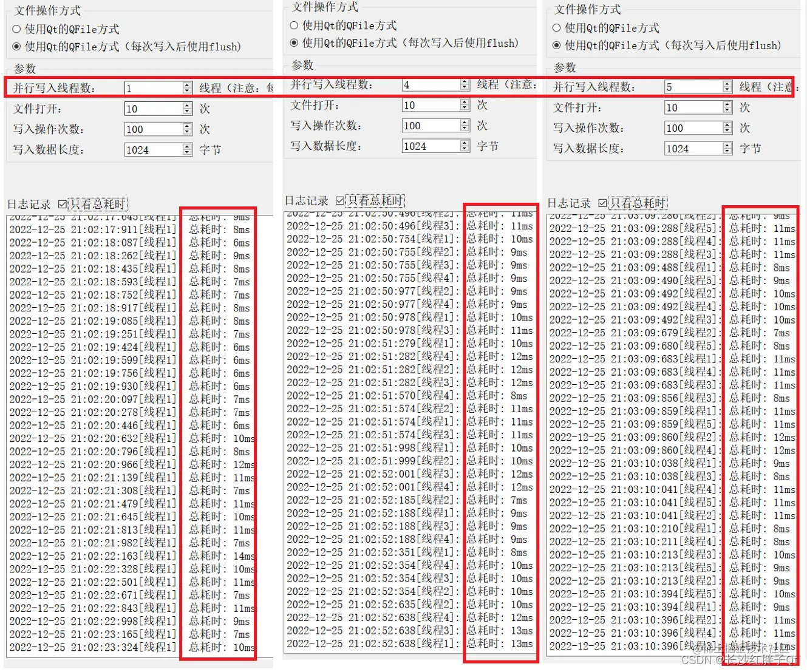Select log row 21:03:09:679[线程2]
The height and width of the screenshot is (672, 807).
tap(670, 333)
